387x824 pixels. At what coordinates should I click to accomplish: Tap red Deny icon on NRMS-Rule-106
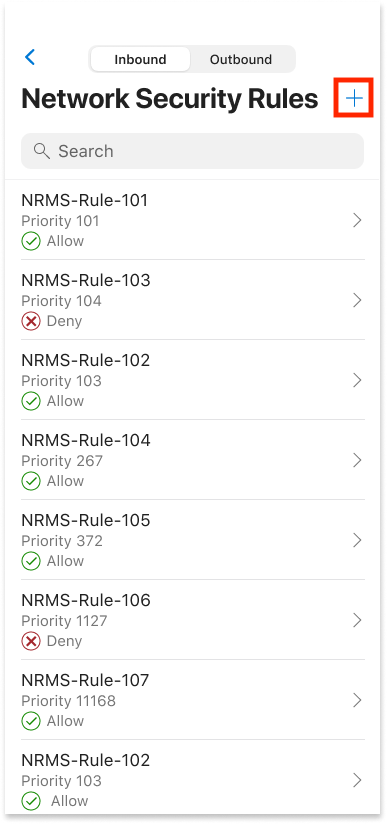(31, 641)
